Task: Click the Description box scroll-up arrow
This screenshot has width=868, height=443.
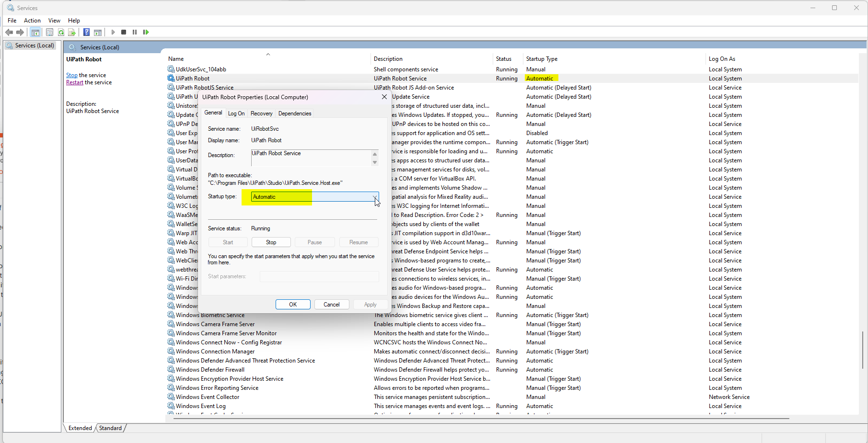Action: [x=375, y=154]
